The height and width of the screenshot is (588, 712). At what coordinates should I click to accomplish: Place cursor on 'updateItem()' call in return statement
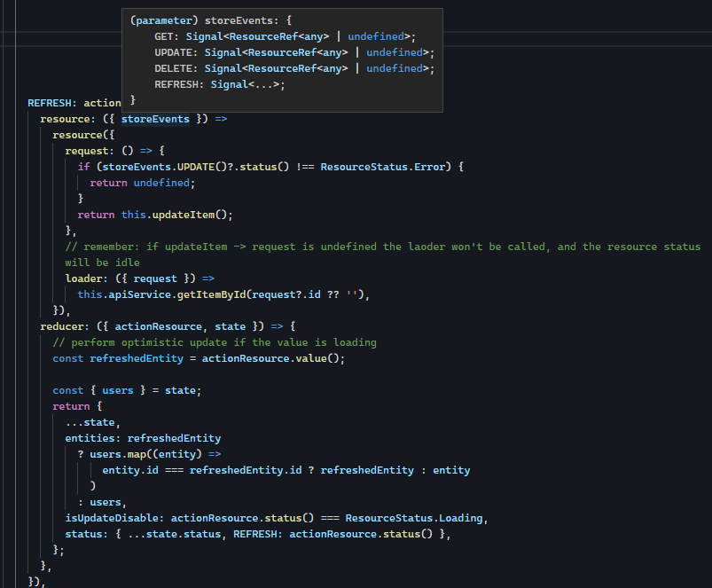click(x=190, y=215)
